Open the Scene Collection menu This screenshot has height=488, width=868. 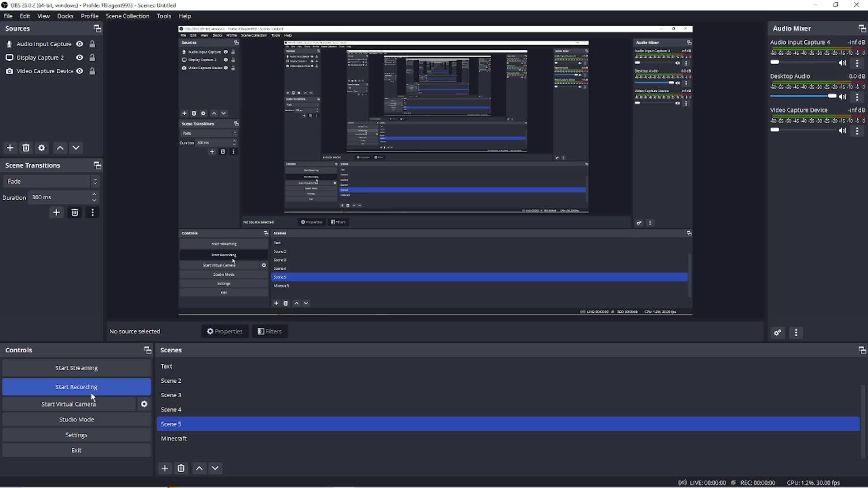point(127,16)
